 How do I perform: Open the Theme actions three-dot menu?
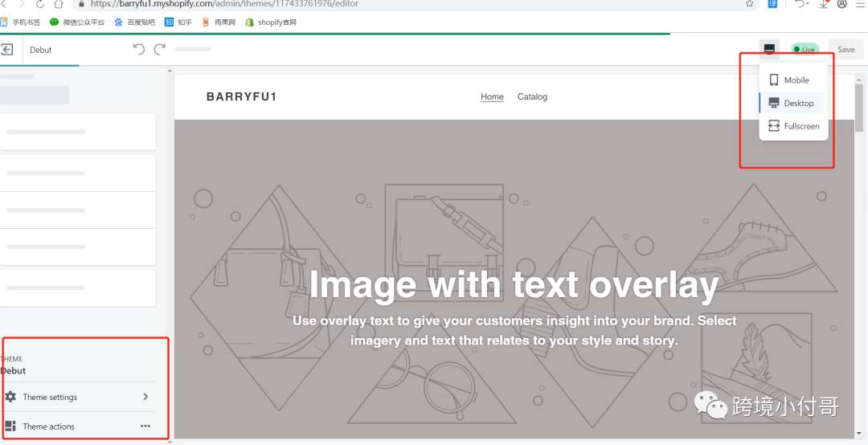[145, 427]
